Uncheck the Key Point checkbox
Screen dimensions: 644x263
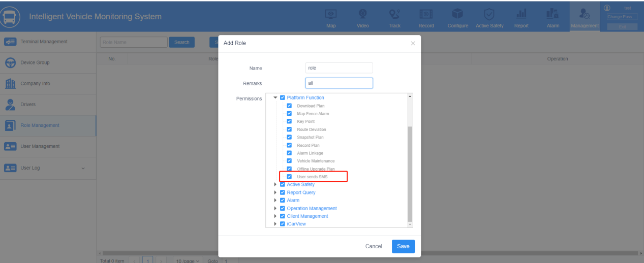pos(289,121)
